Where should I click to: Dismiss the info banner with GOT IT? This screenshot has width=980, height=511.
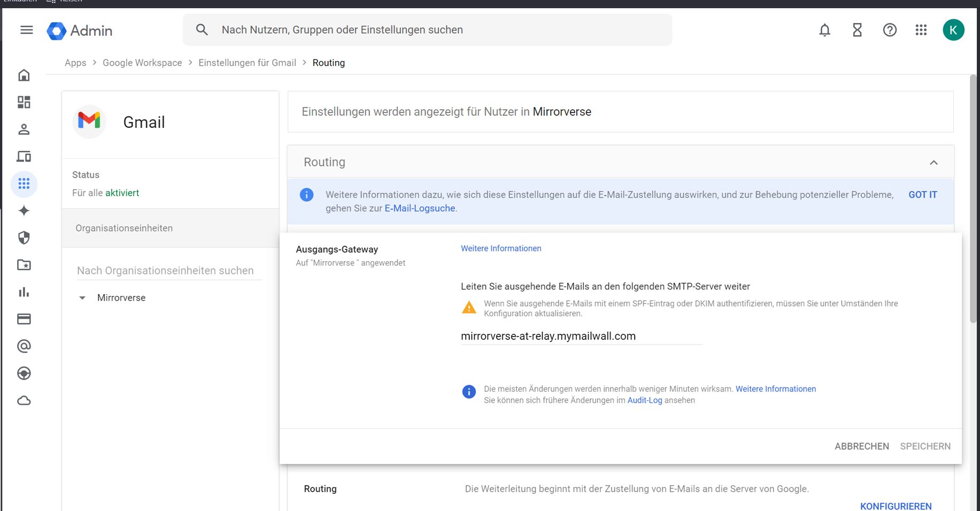922,195
